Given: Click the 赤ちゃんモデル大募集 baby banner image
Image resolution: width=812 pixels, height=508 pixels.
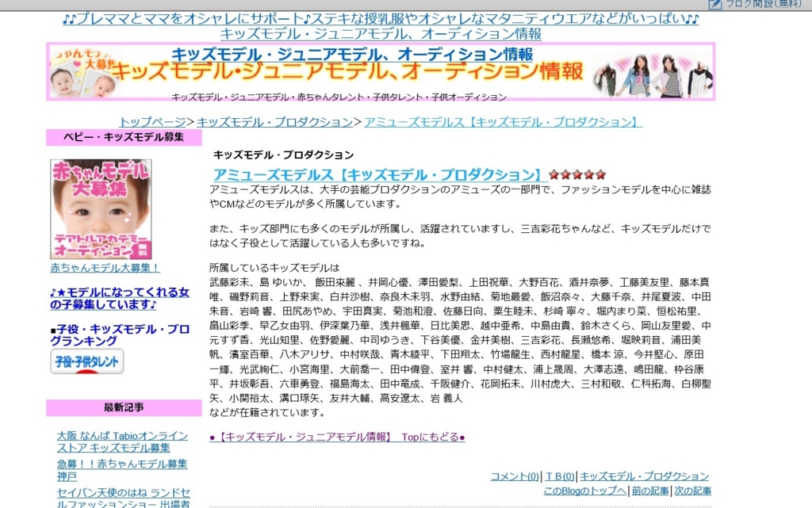Looking at the screenshot, I should point(101,209).
